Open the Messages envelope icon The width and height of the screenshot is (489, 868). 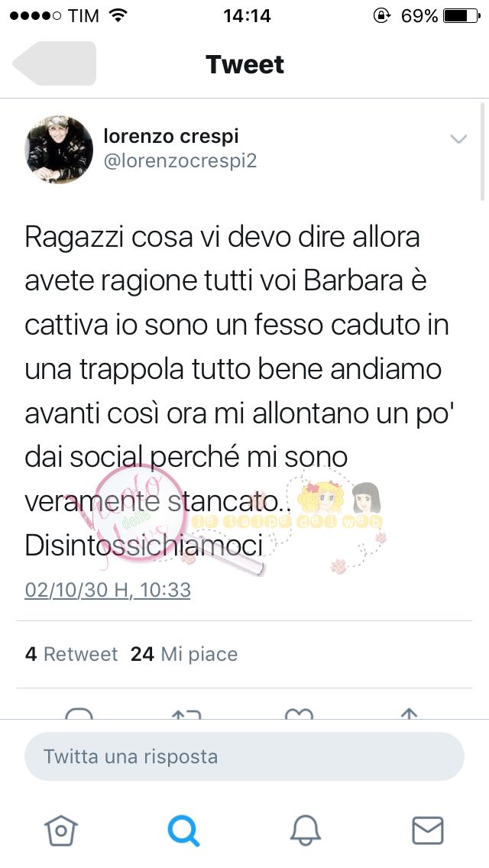(x=428, y=831)
